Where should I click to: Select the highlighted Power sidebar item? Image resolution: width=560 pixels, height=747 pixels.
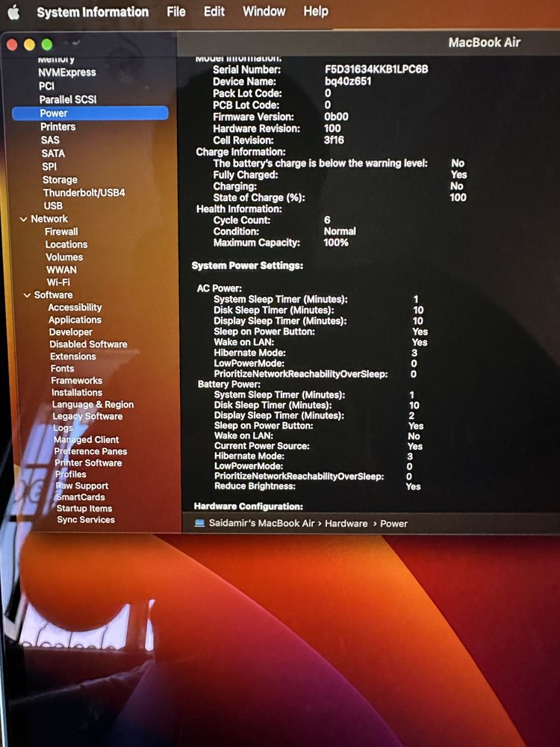click(90, 114)
